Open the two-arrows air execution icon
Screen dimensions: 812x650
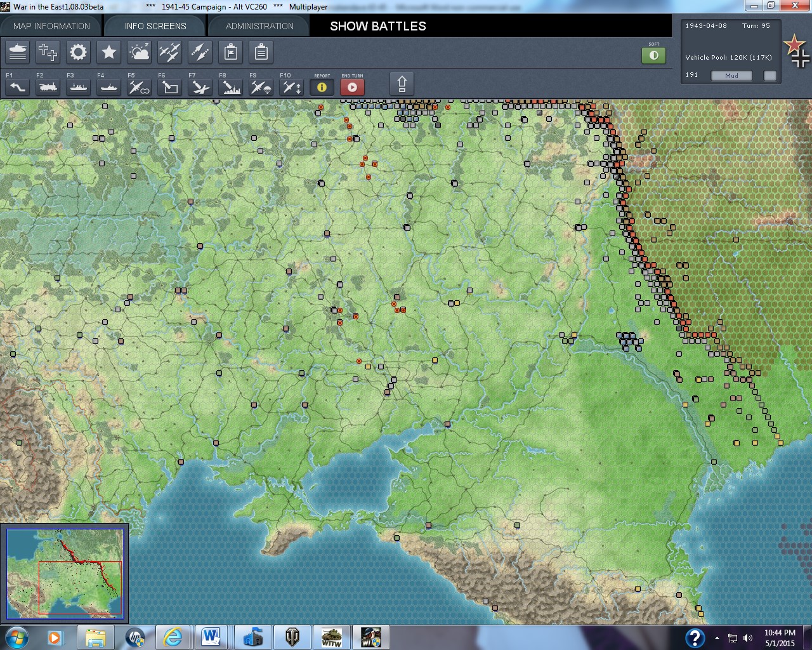pos(200,52)
